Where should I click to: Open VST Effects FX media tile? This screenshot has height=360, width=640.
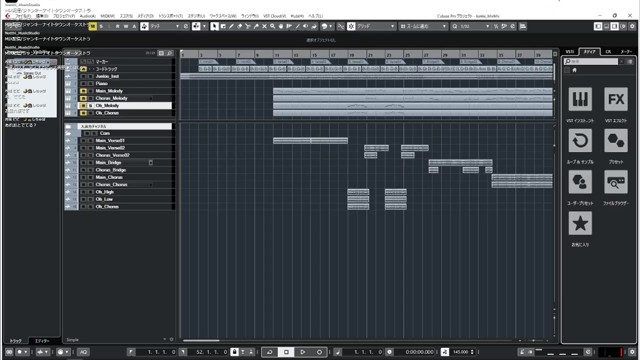click(x=616, y=99)
